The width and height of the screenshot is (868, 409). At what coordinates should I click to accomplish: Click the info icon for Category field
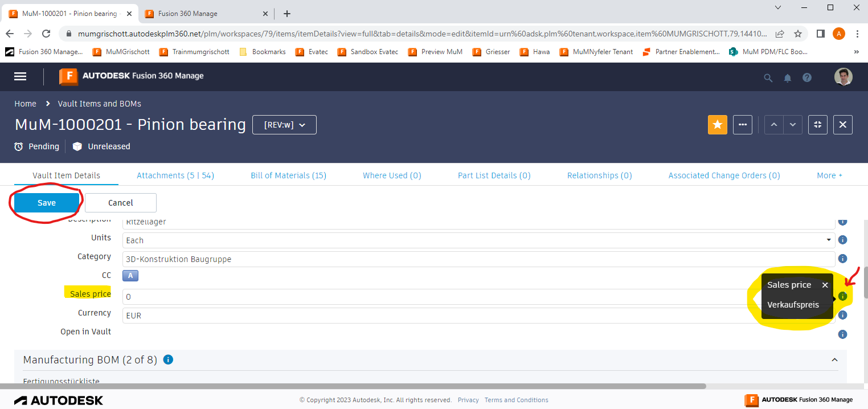tap(843, 259)
